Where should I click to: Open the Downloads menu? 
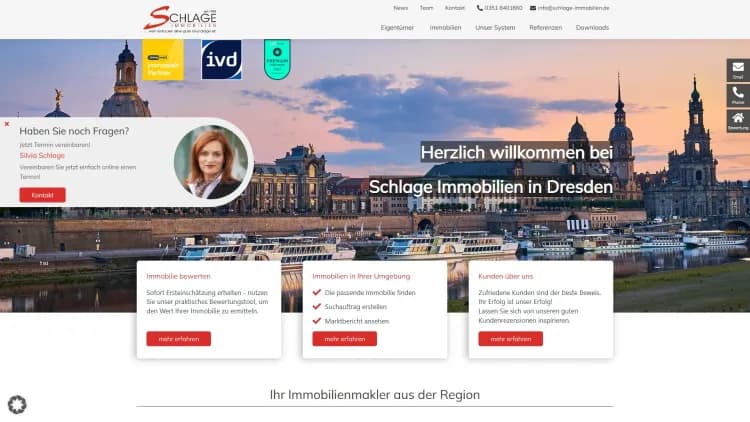pyautogui.click(x=593, y=28)
